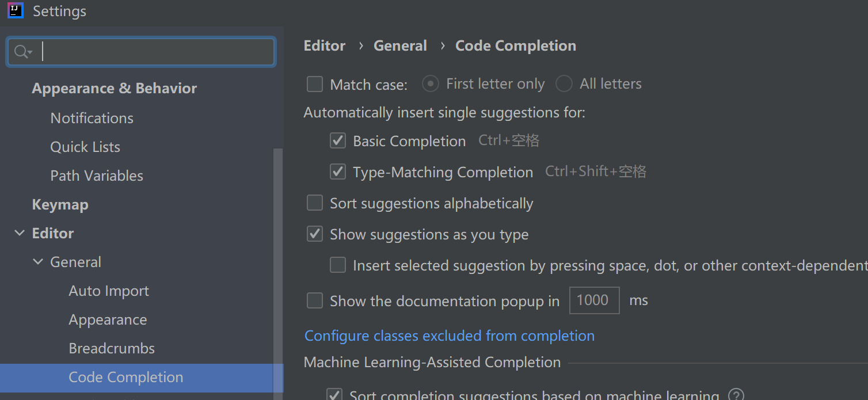Viewport: 868px width, 400px height.
Task: Open Configure classes excluded from completion link
Action: click(x=449, y=336)
